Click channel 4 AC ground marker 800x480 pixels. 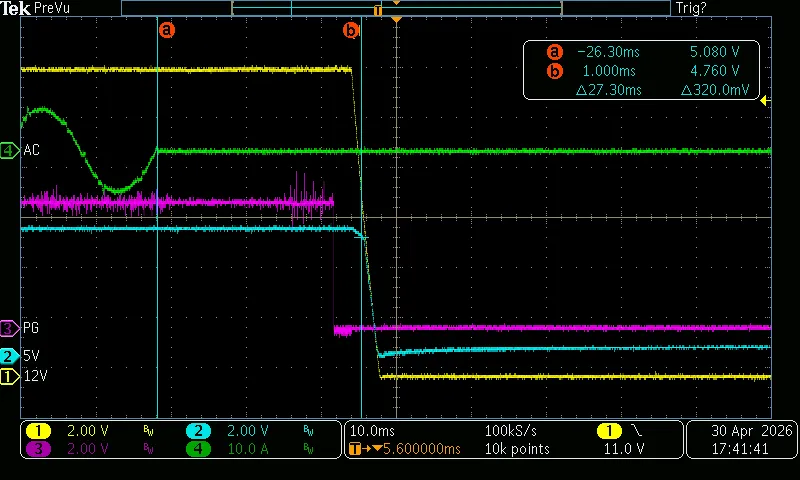[x=9, y=150]
